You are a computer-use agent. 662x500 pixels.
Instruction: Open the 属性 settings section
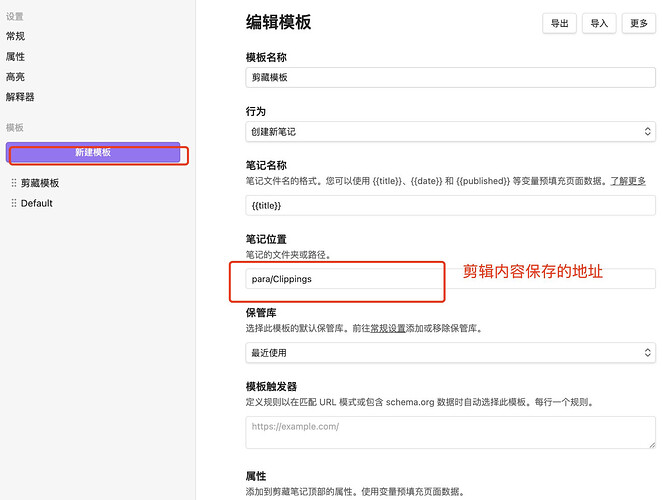coord(16,57)
